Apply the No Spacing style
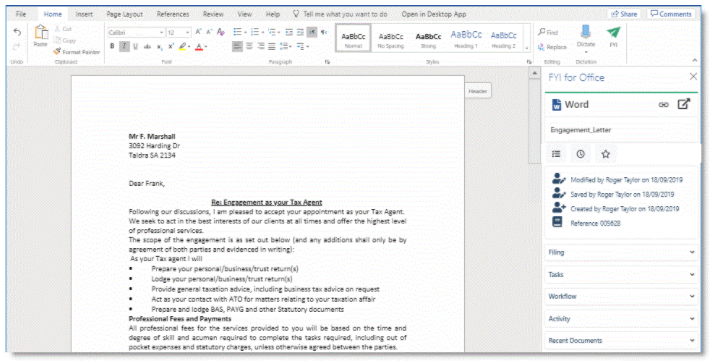This screenshot has width=718, height=363. [x=391, y=38]
